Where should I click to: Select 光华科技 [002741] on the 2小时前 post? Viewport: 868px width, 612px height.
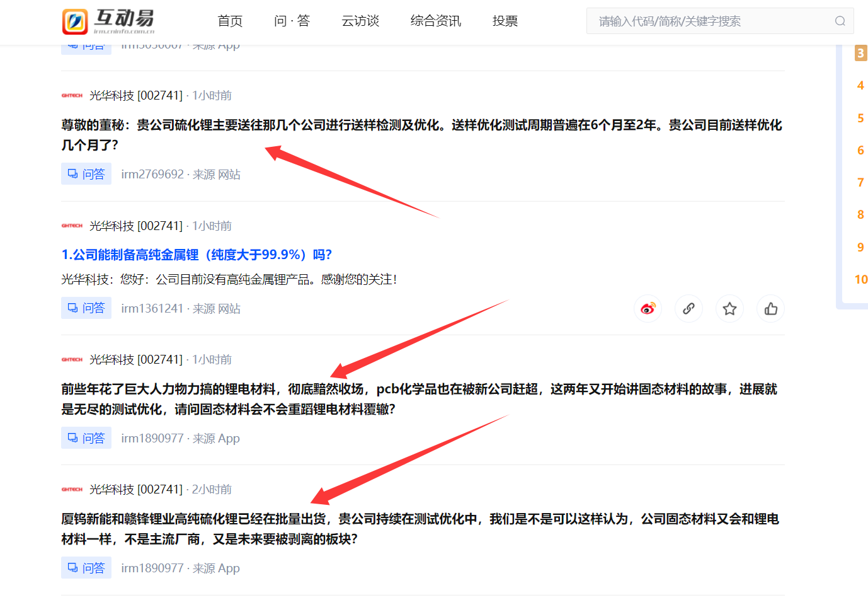pyautogui.click(x=136, y=489)
